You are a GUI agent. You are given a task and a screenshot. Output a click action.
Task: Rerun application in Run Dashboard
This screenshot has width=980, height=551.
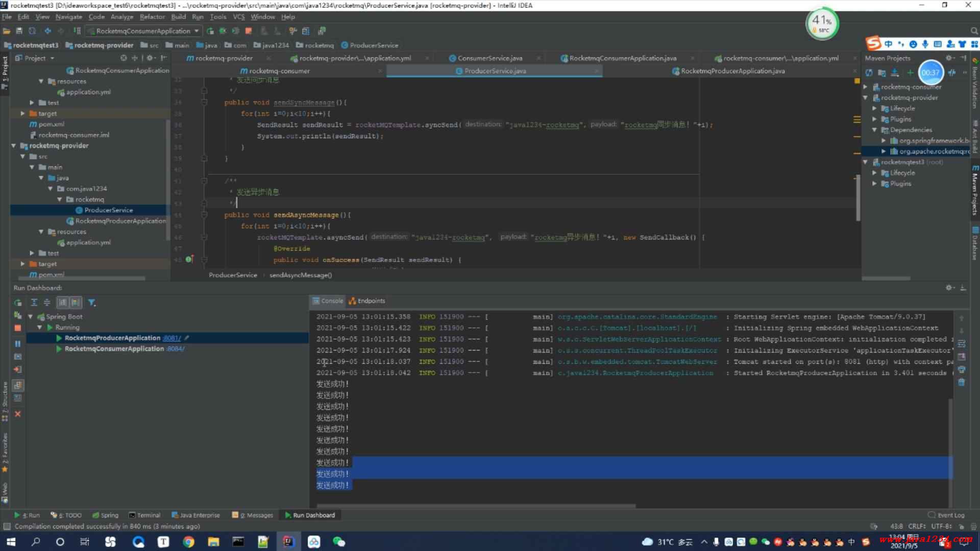tap(18, 303)
